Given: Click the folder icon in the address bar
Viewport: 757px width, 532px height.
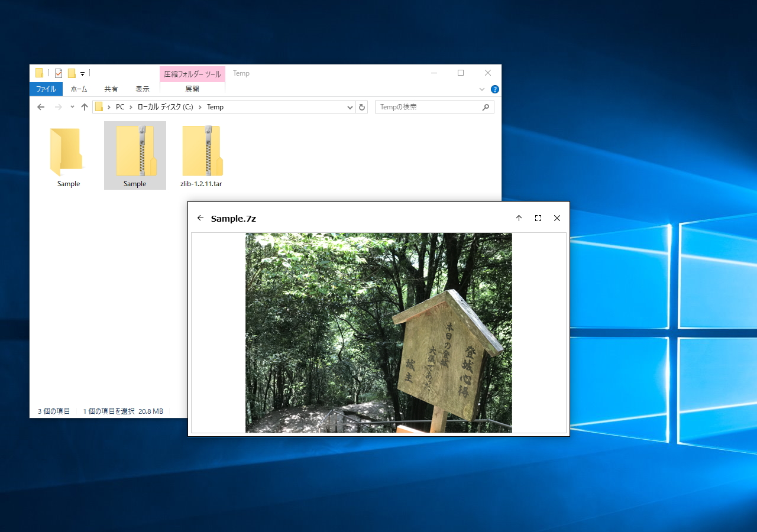Looking at the screenshot, I should 99,107.
